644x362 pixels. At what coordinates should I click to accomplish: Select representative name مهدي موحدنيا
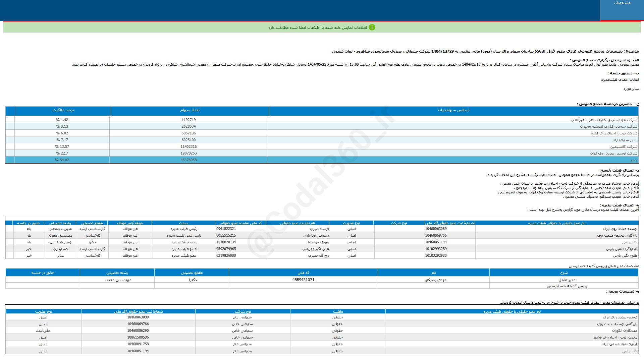point(318,242)
